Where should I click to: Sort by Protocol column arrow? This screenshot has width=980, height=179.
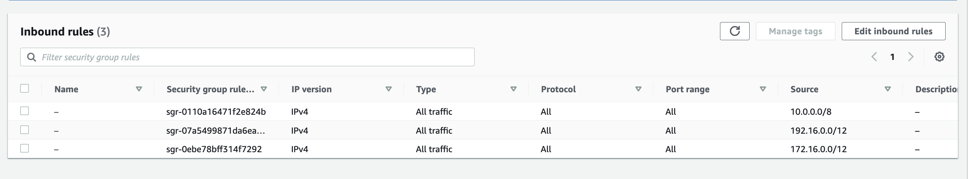[x=638, y=89]
